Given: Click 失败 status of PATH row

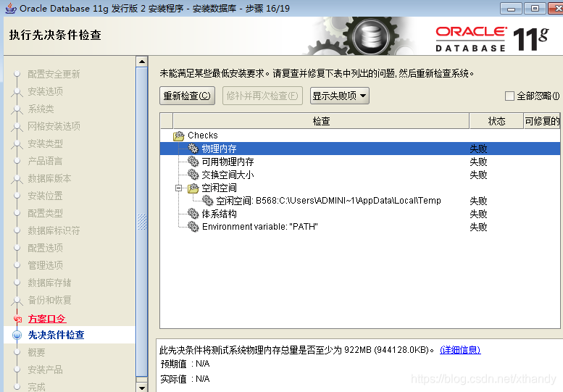Looking at the screenshot, I should [x=478, y=227].
